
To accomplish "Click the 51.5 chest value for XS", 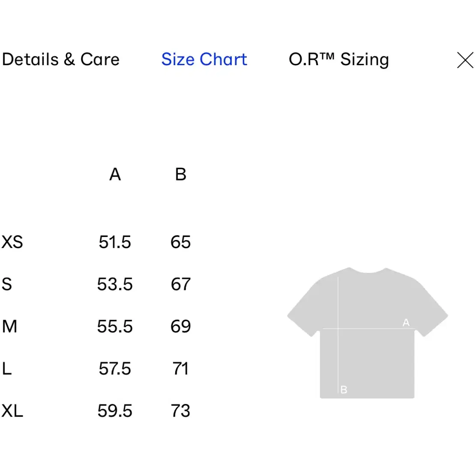I will (x=115, y=242).
